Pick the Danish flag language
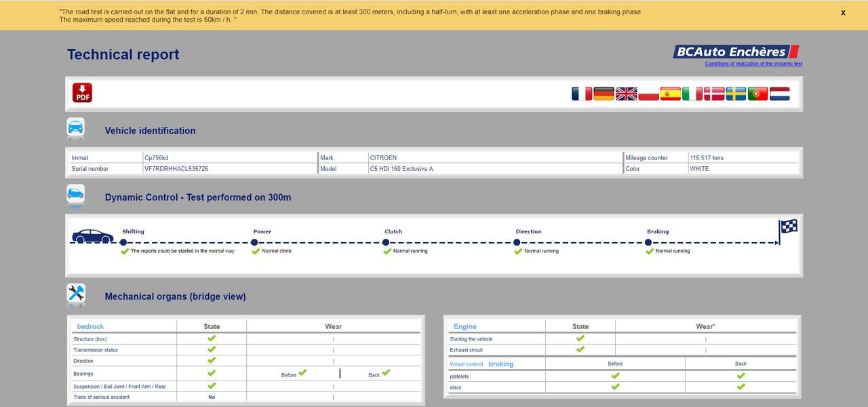868x407 pixels. click(x=714, y=94)
